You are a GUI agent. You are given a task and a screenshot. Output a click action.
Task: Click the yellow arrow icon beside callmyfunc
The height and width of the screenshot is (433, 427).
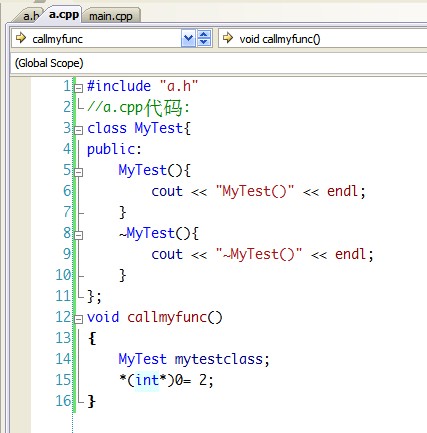pyautogui.click(x=21, y=38)
